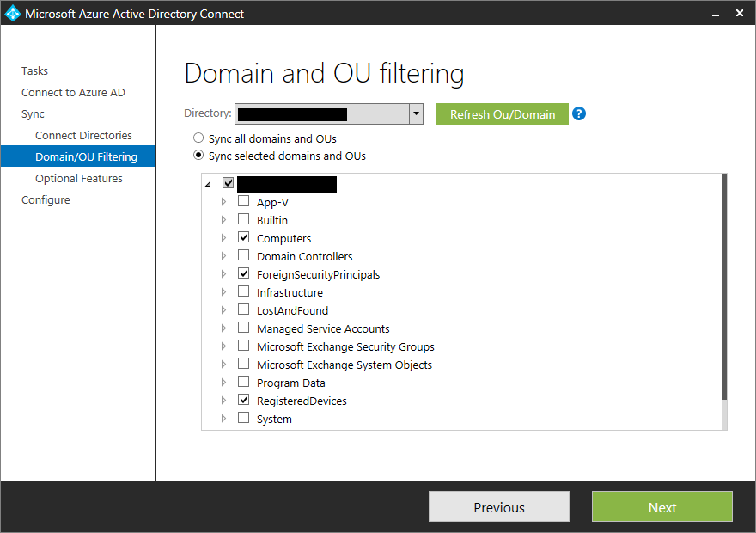The image size is (756, 533).
Task: Check the App-V OU checkbox
Action: pos(243,200)
